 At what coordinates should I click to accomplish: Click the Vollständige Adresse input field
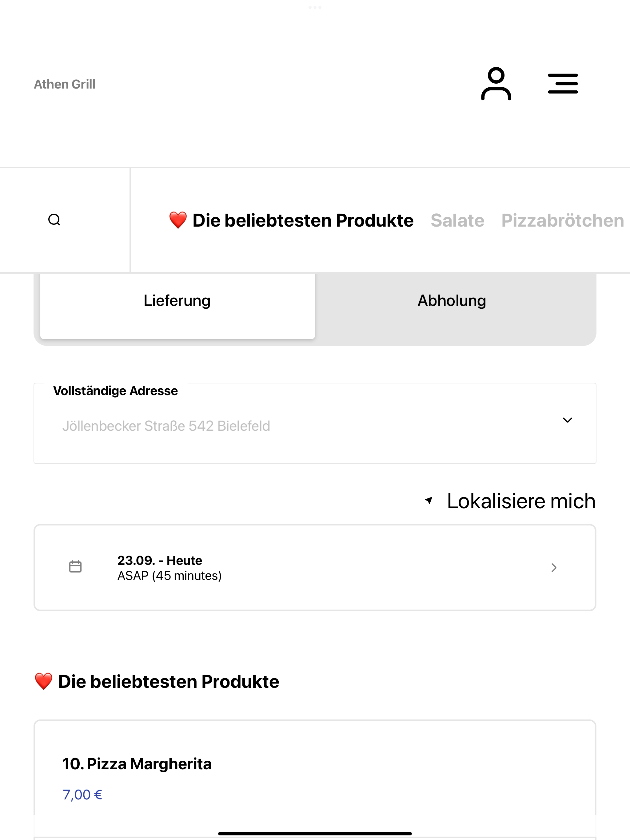point(315,423)
